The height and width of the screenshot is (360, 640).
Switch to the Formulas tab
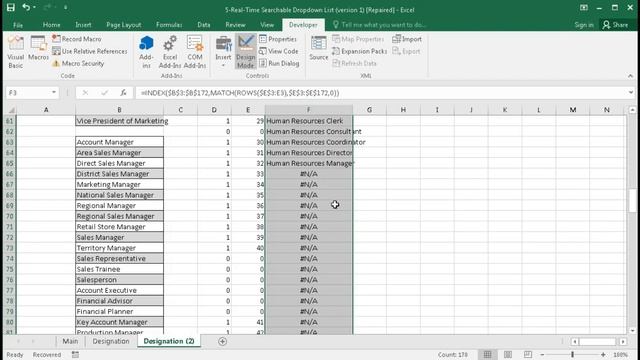[169, 25]
